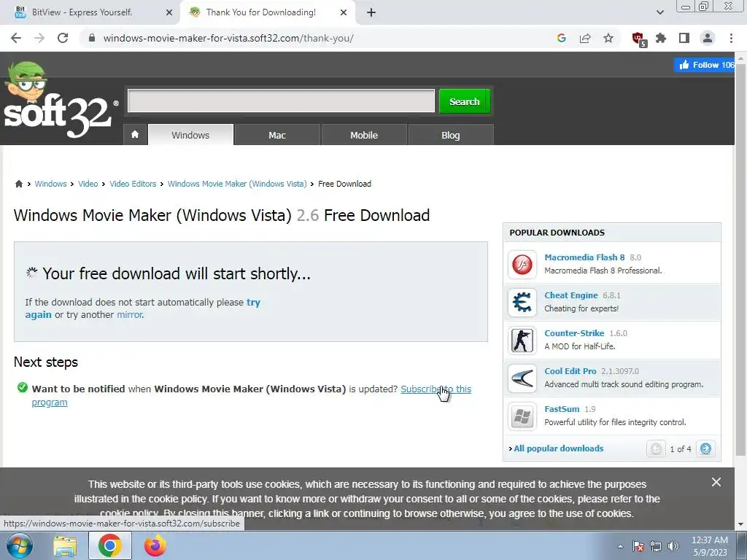The image size is (747, 560).
Task: Click the breadcrumb home icon
Action: click(x=18, y=184)
